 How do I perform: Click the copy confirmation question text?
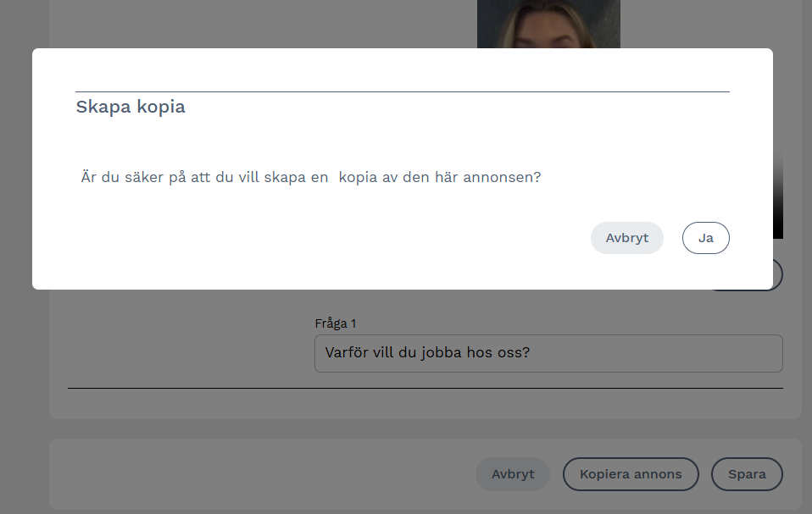click(310, 178)
